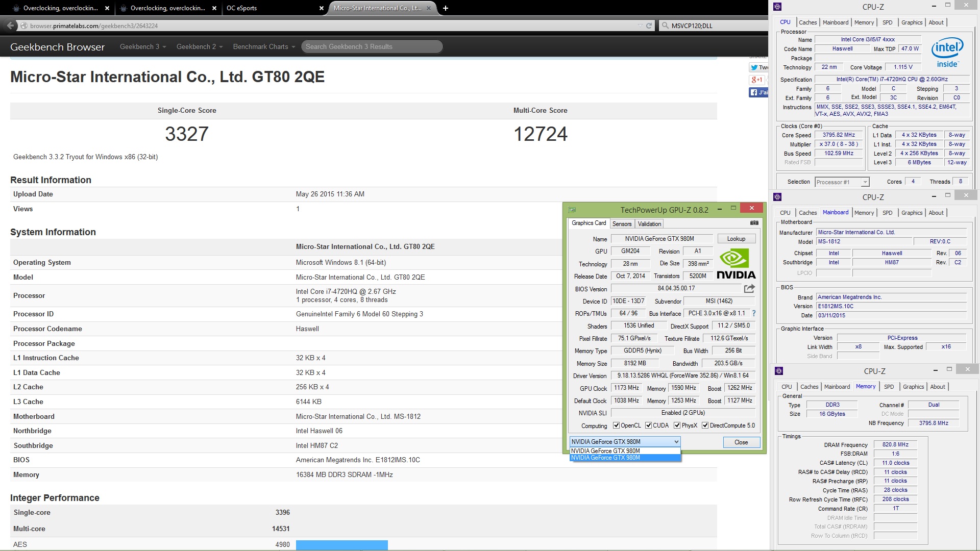Image resolution: width=980 pixels, height=551 pixels.
Task: Click the GPU-Z BIOS version 84.04.35.00.17 field
Action: [676, 288]
